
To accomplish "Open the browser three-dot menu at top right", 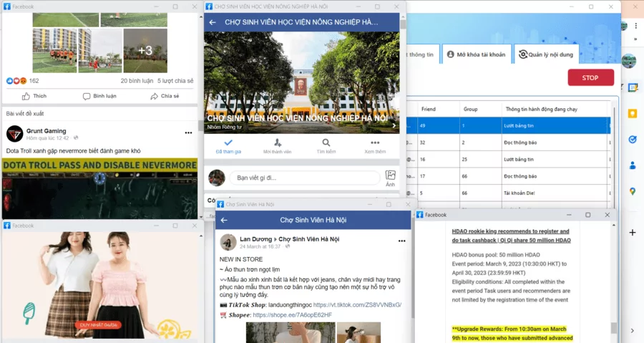I will click(x=635, y=26).
